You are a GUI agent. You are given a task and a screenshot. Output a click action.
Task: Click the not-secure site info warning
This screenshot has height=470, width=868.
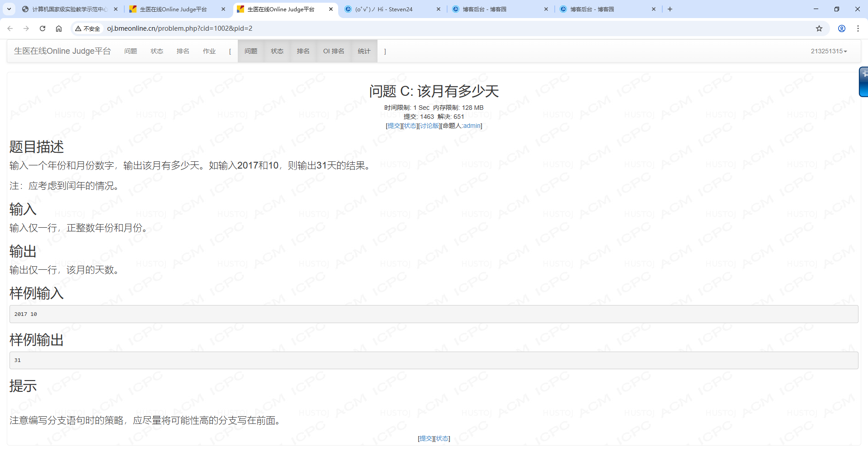click(x=88, y=28)
